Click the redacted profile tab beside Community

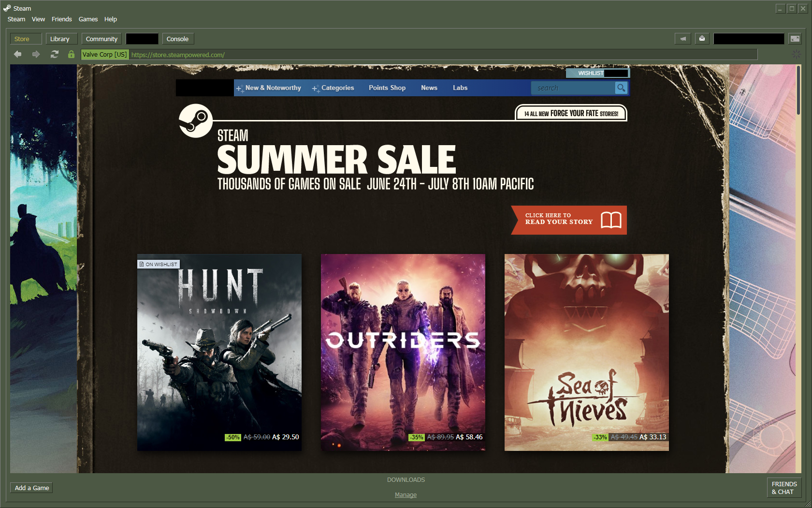tap(142, 39)
